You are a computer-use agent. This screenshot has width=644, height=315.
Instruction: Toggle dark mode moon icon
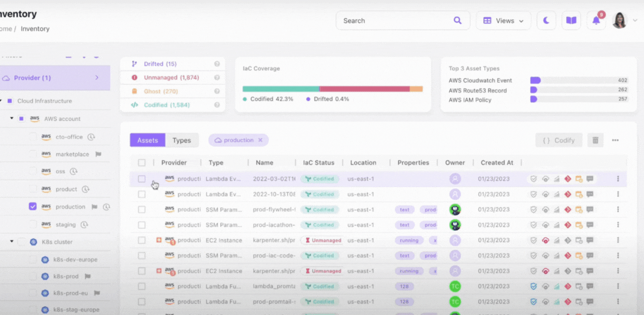(x=546, y=21)
